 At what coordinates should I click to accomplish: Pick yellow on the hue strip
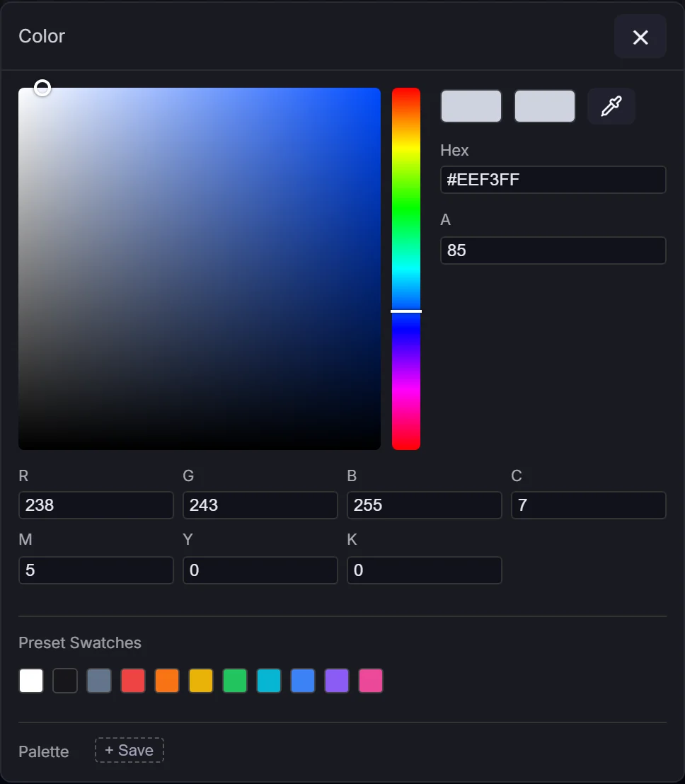tap(406, 148)
